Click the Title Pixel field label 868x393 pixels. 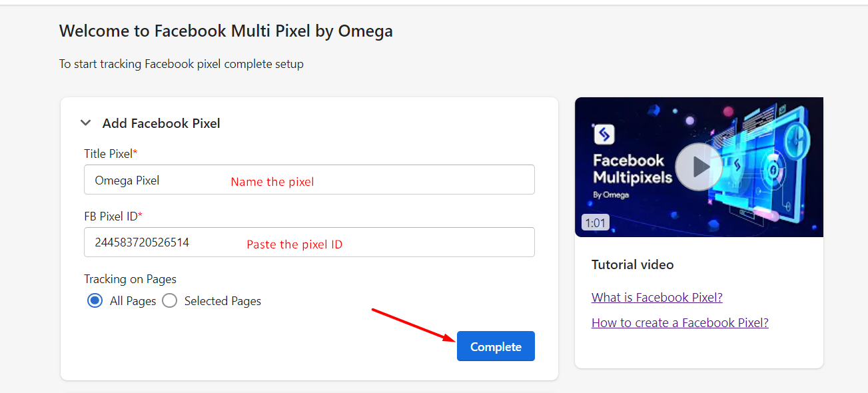pos(111,154)
